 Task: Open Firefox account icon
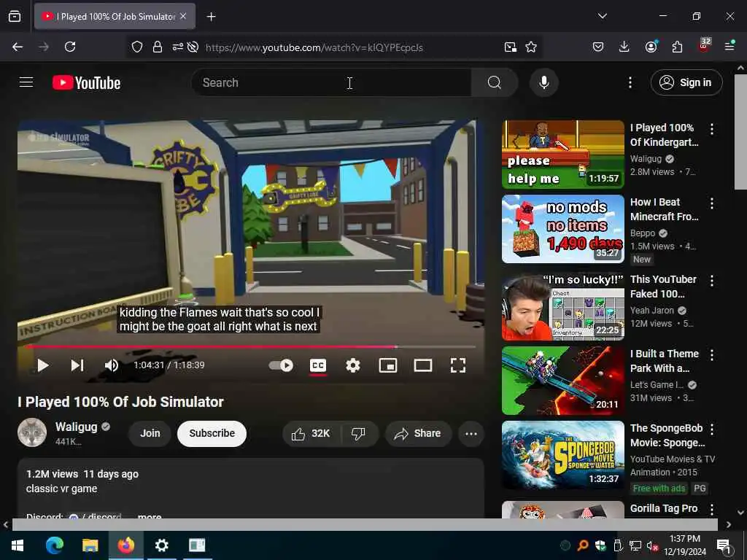click(651, 47)
